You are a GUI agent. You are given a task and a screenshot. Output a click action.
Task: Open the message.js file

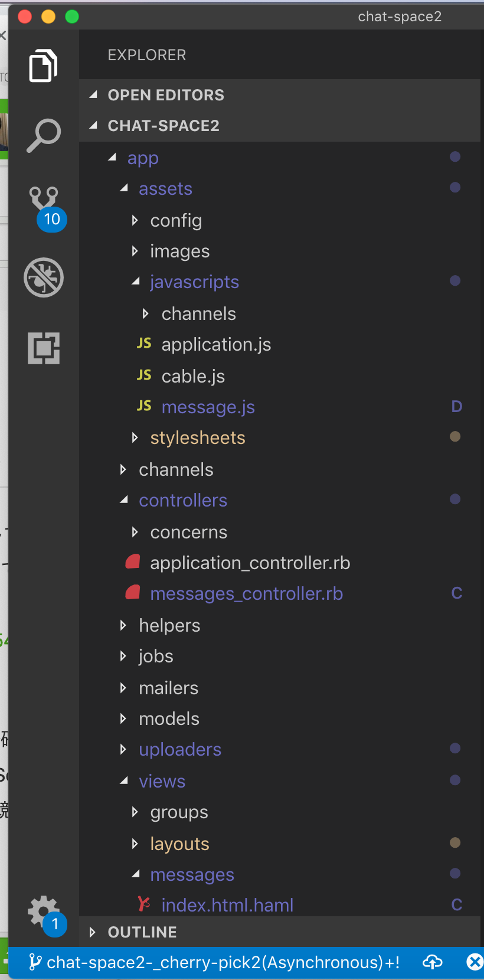click(x=208, y=407)
